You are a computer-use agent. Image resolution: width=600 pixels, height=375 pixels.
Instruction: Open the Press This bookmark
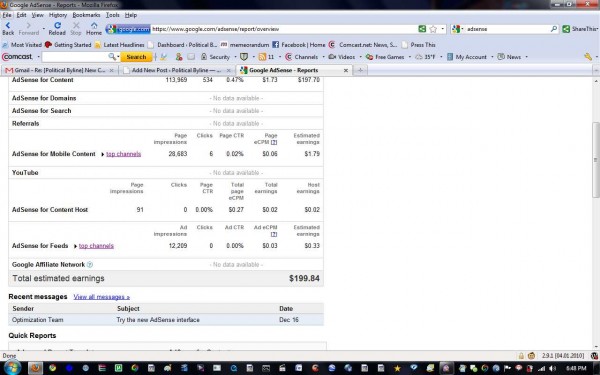418,45
